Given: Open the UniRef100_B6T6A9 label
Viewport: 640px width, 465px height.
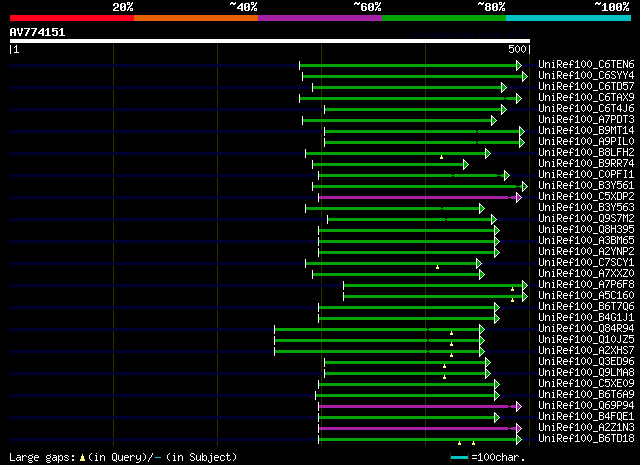Looking at the screenshot, I should (x=586, y=395).
